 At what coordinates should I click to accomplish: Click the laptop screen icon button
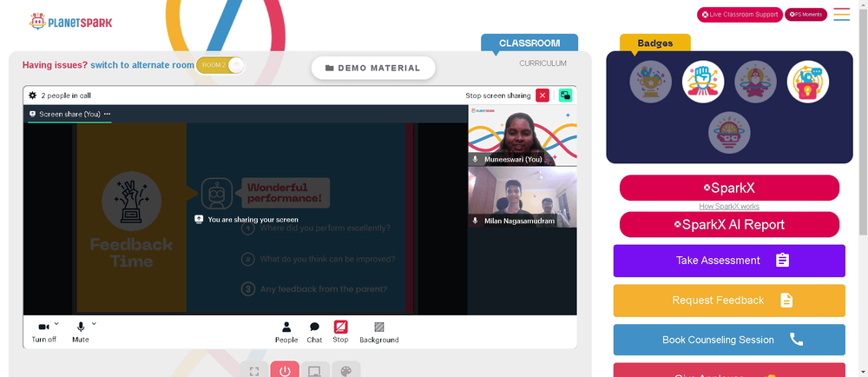coord(315,371)
